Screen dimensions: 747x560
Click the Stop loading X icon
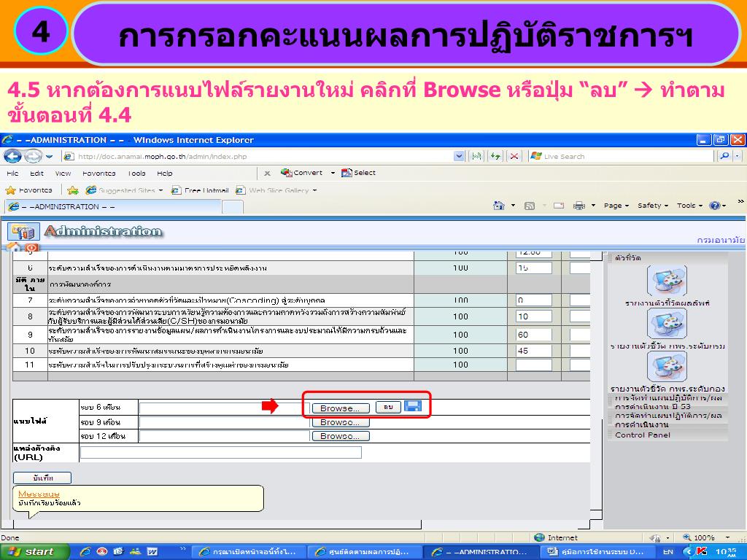(514, 156)
